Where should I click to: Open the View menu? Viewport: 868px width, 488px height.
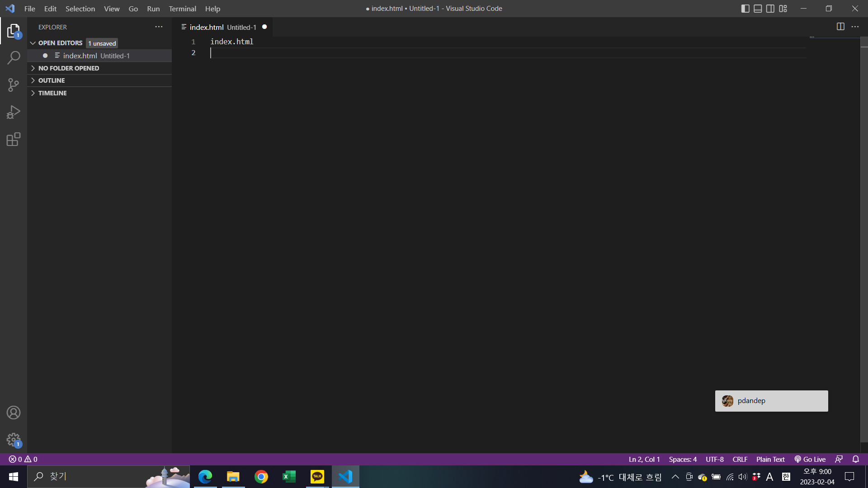point(112,9)
